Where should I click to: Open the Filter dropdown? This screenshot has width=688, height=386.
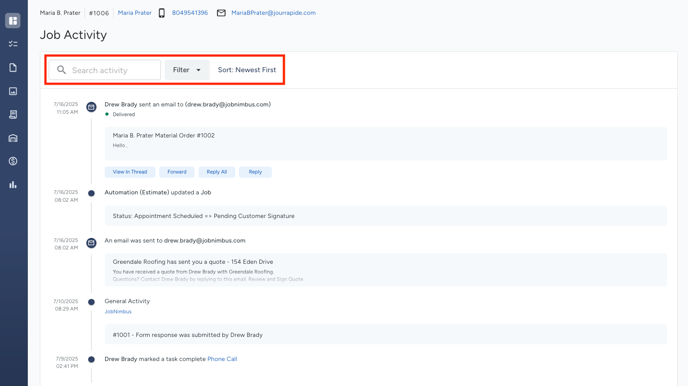(187, 70)
